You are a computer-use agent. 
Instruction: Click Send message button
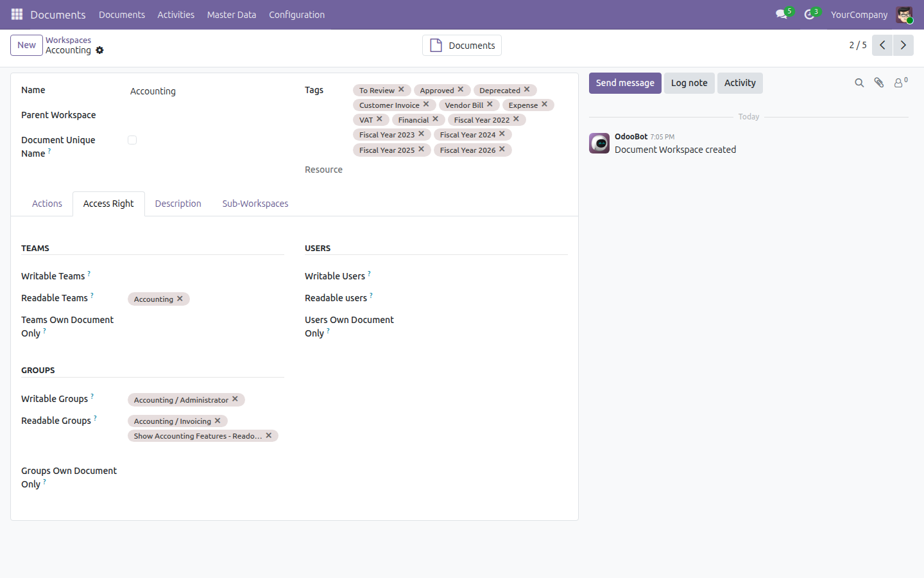click(625, 83)
